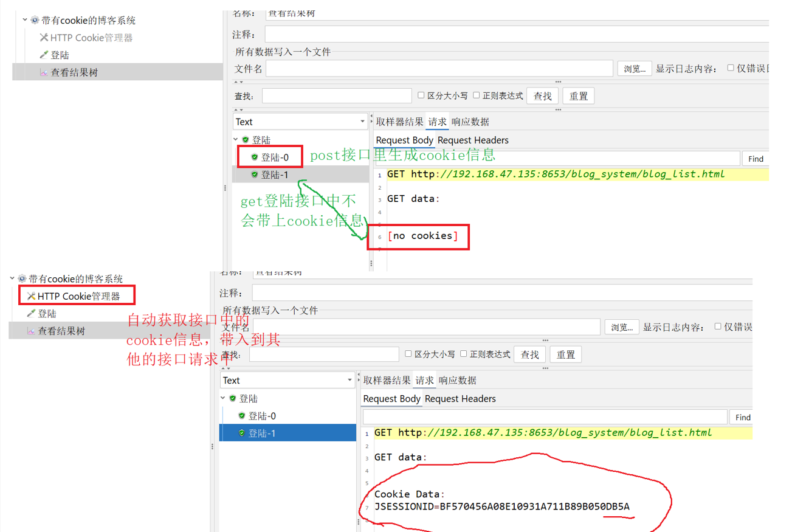The height and width of the screenshot is (532, 792).
Task: Focus the 注释 input field in upper screenshot
Action: 517,35
